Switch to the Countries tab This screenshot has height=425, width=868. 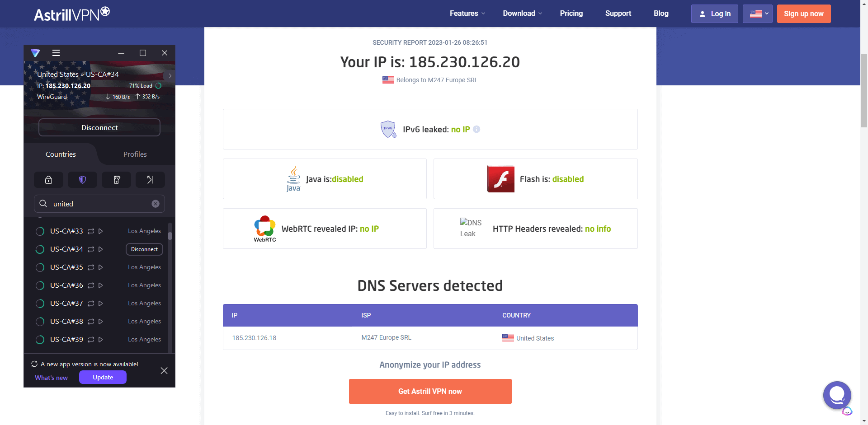(x=61, y=154)
